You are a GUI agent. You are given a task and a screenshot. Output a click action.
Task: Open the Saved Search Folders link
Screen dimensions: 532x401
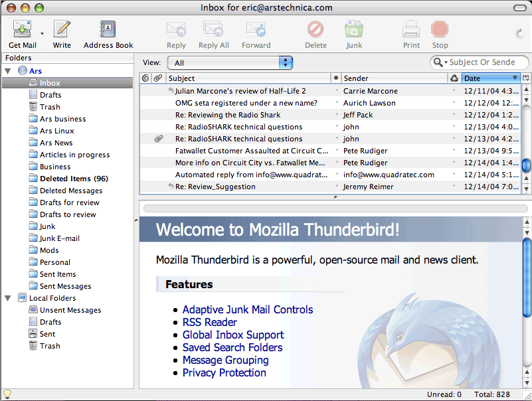(232, 347)
